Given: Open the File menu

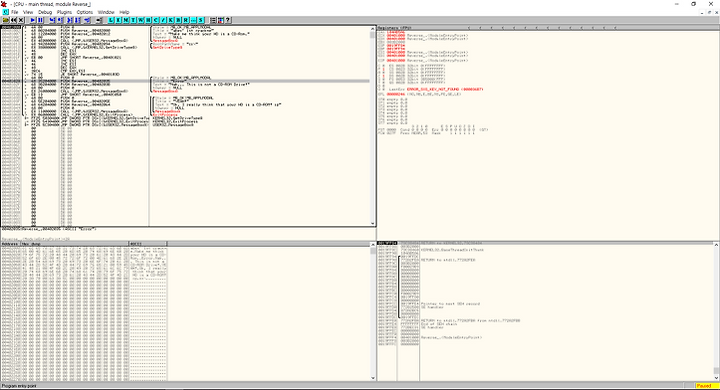Looking at the screenshot, I should point(15,12).
